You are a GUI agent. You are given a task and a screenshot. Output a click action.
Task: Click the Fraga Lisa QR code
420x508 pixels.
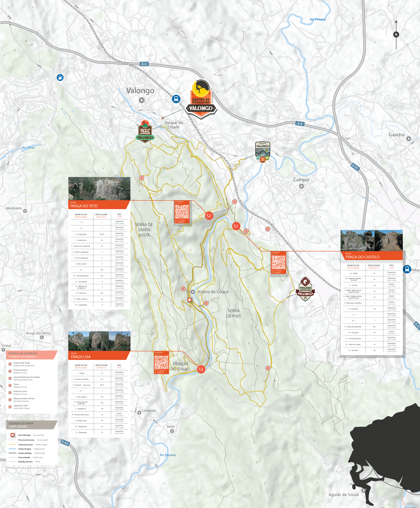(x=161, y=363)
